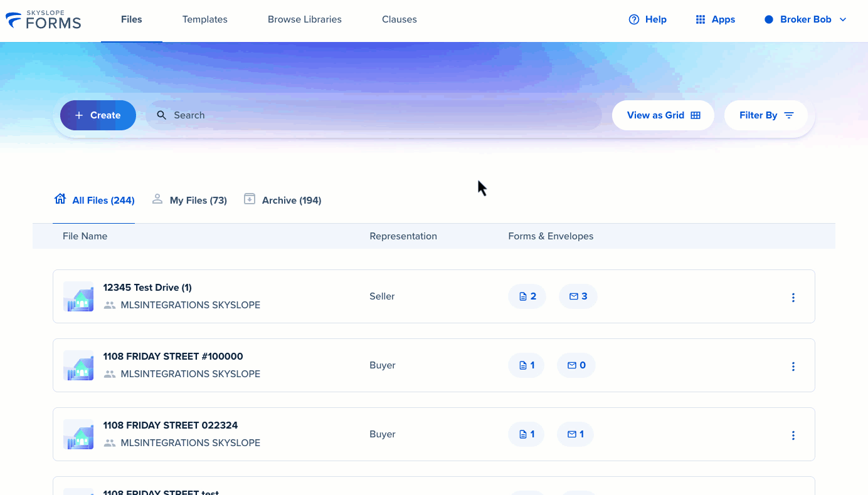Viewport: 868px width, 495px height.
Task: Open the Apps grid icon
Action: coord(701,19)
